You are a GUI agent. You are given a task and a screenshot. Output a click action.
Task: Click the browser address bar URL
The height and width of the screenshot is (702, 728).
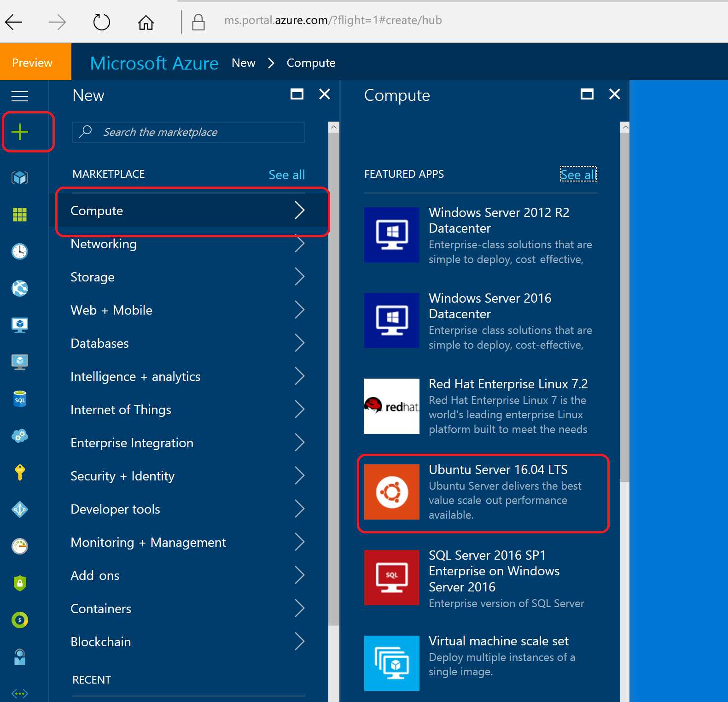coord(333,20)
